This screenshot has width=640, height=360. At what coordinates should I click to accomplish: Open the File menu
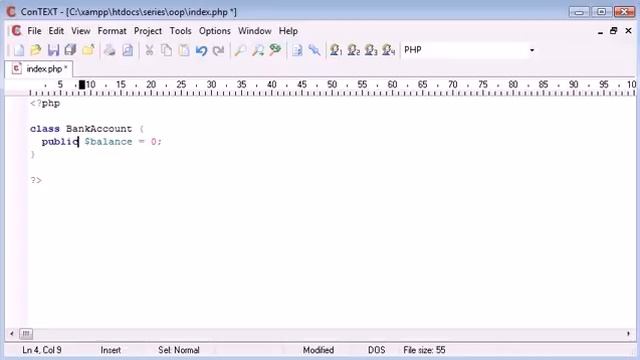point(34,31)
